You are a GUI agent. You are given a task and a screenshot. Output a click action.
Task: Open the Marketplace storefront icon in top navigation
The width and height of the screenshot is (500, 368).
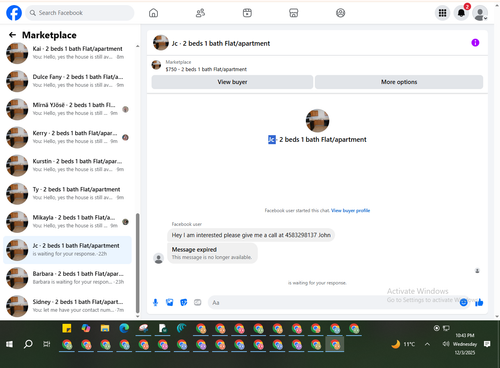pos(293,13)
